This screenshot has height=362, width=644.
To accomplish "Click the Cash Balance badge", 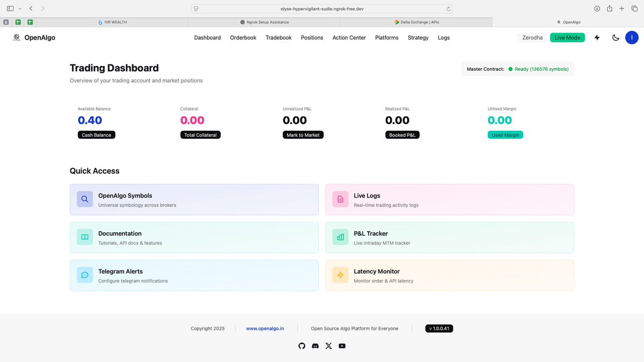I will [x=97, y=135].
